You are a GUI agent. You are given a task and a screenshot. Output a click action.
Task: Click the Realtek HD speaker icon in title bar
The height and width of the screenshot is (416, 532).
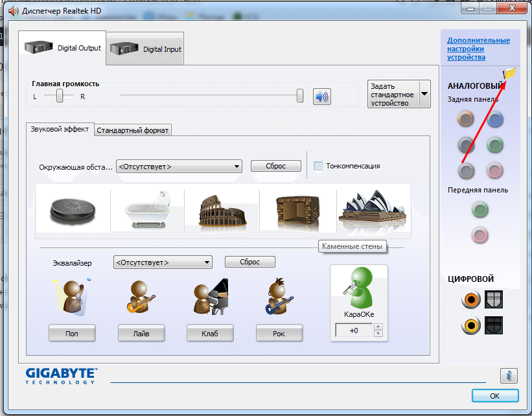tap(14, 11)
